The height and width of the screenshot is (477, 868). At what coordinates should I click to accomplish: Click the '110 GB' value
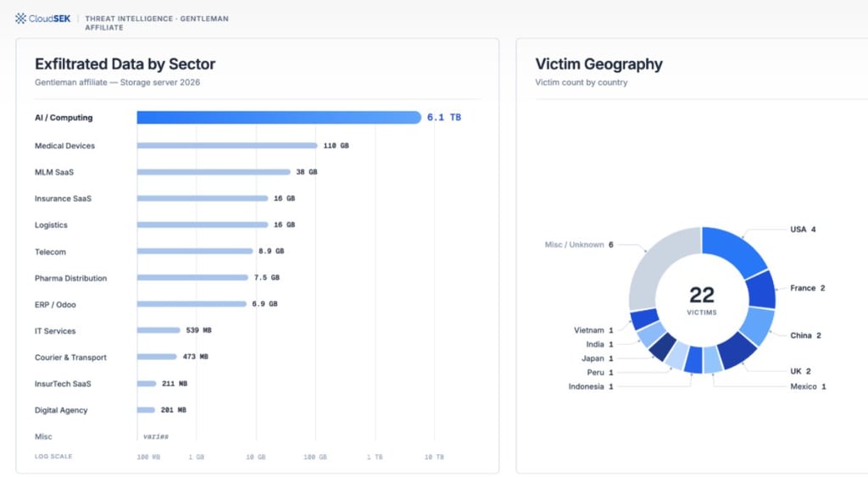point(336,146)
